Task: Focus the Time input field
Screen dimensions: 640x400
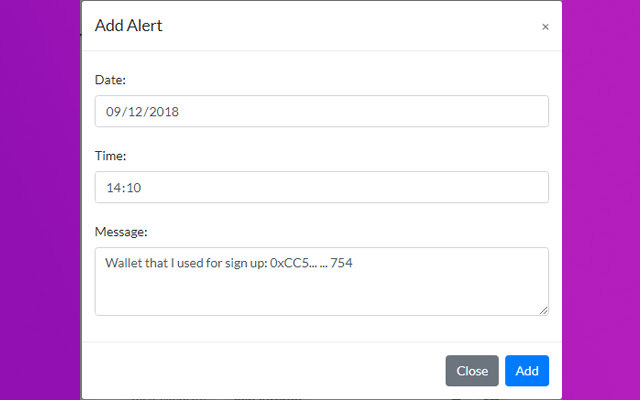Action: (x=321, y=187)
